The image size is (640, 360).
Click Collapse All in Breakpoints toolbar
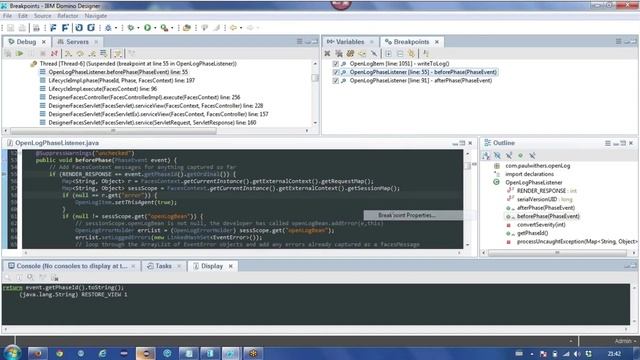pyautogui.click(x=400, y=53)
